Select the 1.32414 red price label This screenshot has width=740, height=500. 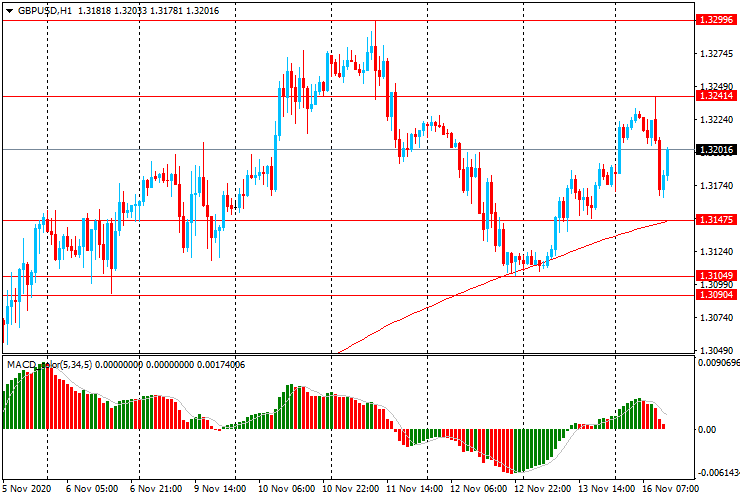coord(717,96)
